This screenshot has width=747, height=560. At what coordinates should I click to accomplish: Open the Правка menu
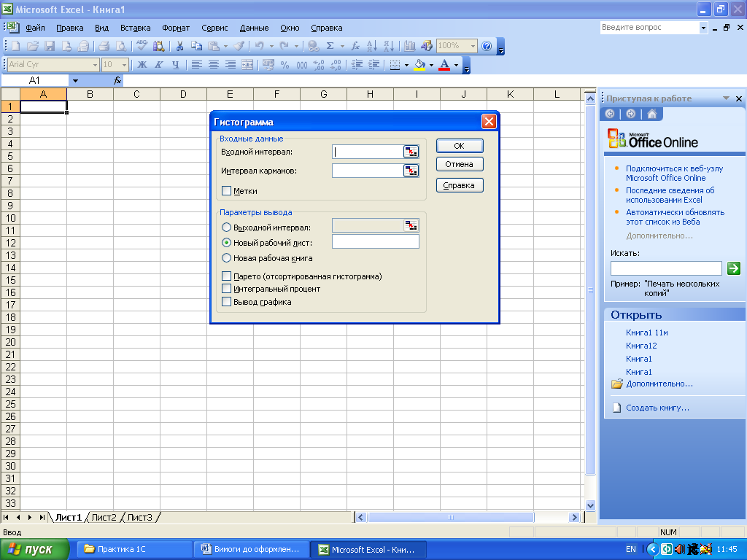click(69, 28)
